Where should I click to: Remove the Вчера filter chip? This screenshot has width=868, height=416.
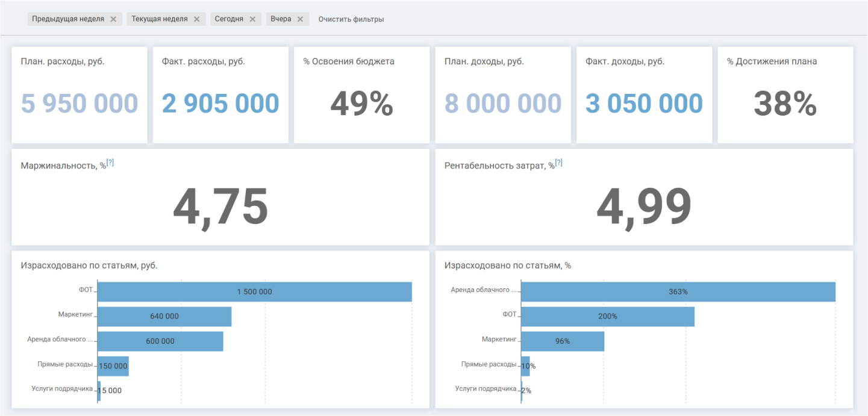[x=300, y=19]
